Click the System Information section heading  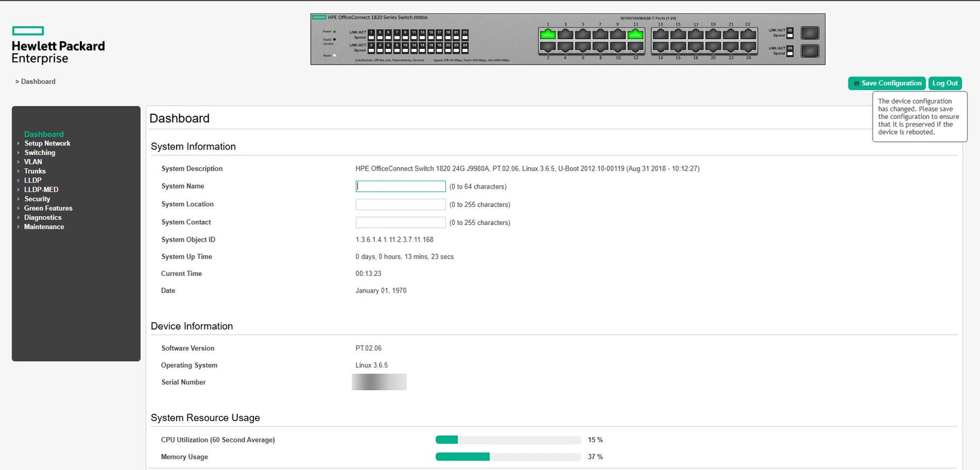point(193,146)
